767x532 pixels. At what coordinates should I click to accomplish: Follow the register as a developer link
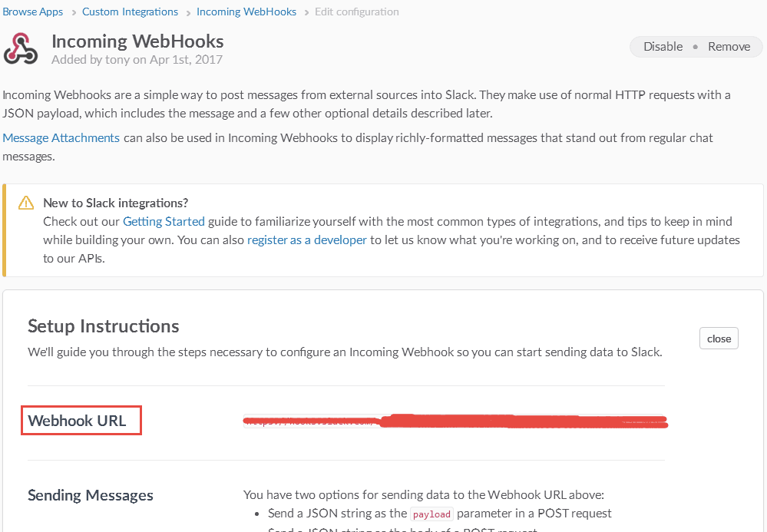tap(306, 240)
